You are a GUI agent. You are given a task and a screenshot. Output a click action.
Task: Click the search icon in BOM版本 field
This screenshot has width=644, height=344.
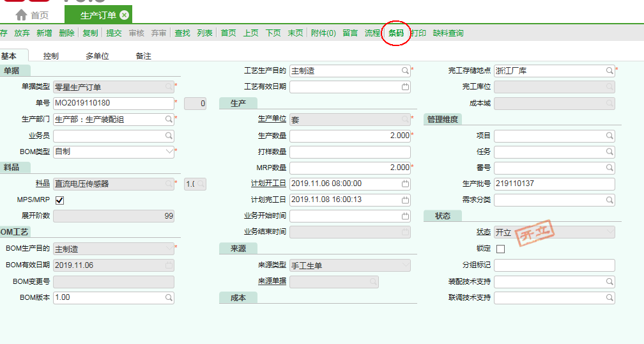169,297
